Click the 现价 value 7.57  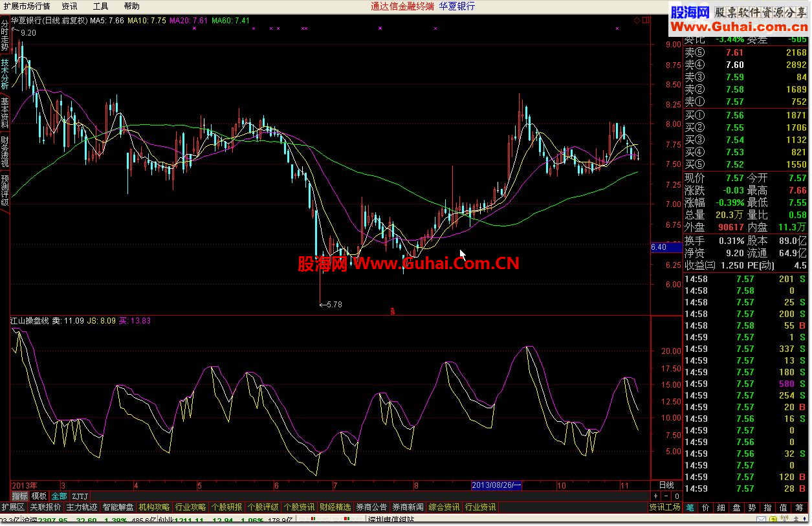tap(734, 178)
